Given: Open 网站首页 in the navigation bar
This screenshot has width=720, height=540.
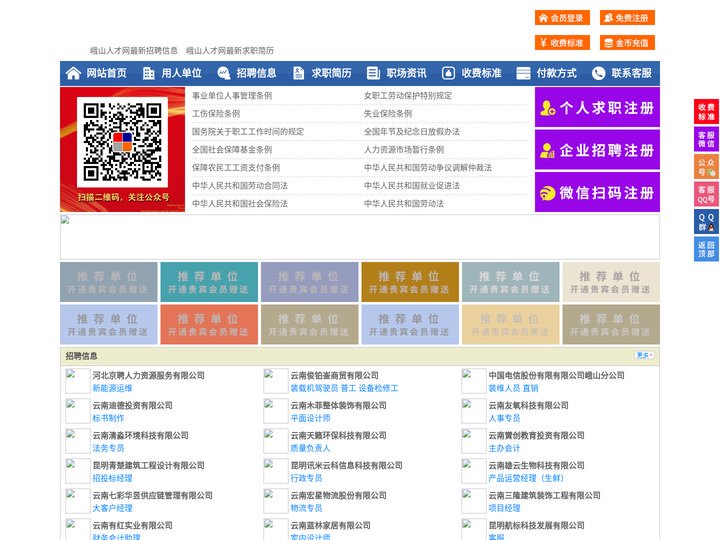Looking at the screenshot, I should 106,73.
